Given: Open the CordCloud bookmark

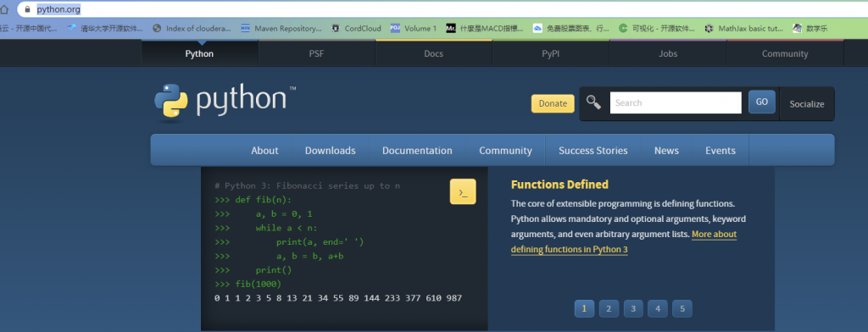Looking at the screenshot, I should (356, 28).
